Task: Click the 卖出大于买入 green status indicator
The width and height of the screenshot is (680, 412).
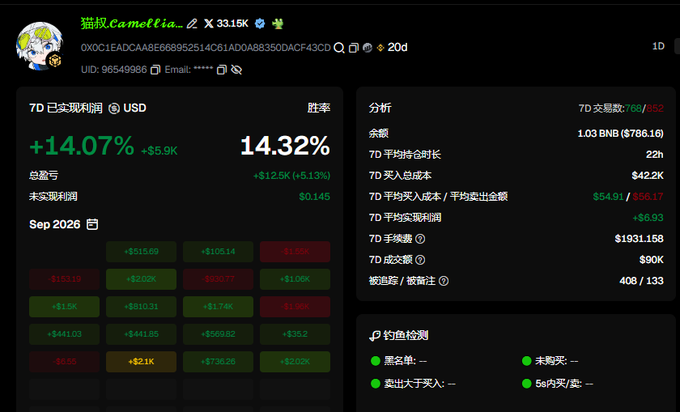Action: [x=376, y=384]
